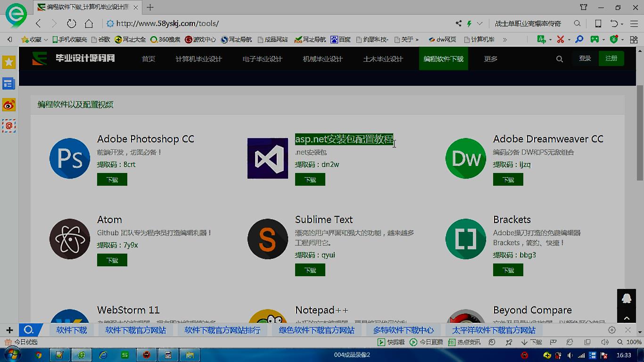This screenshot has width=644, height=362.
Task: Click the scissors screenshot tool icon
Action: click(560, 40)
